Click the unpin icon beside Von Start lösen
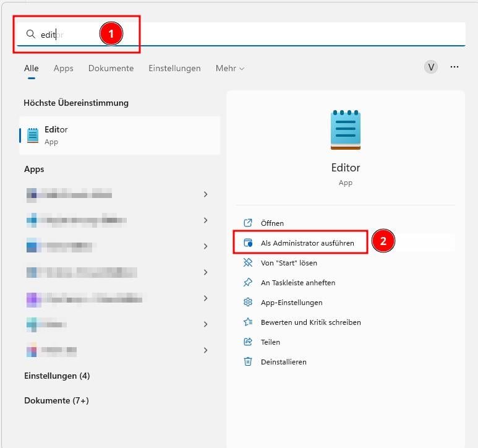The height and width of the screenshot is (448, 478). [x=248, y=262]
